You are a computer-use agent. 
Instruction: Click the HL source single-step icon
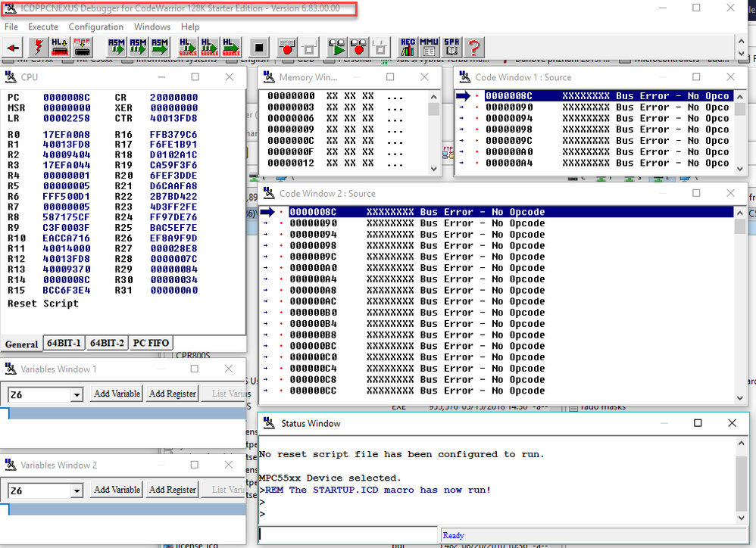point(188,48)
